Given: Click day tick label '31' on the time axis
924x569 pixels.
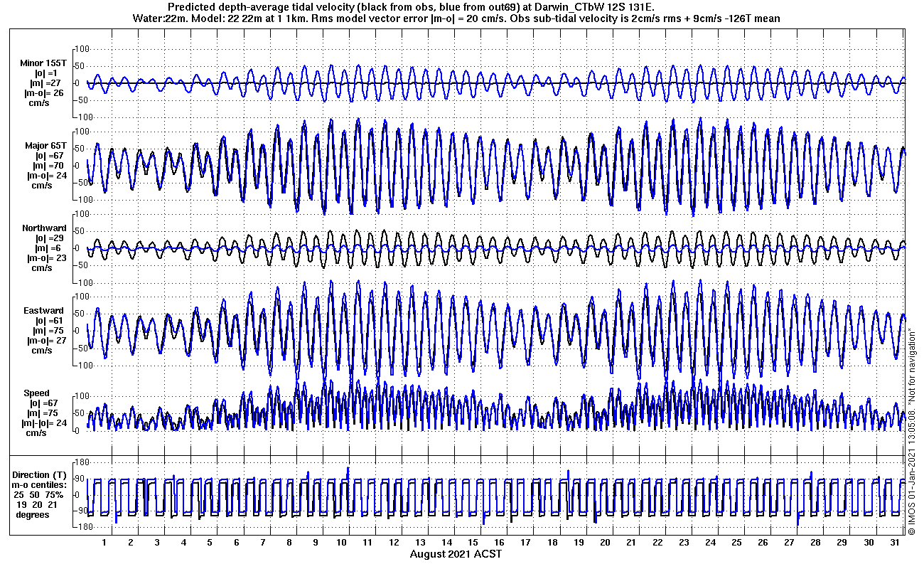Looking at the screenshot, I should coord(894,543).
